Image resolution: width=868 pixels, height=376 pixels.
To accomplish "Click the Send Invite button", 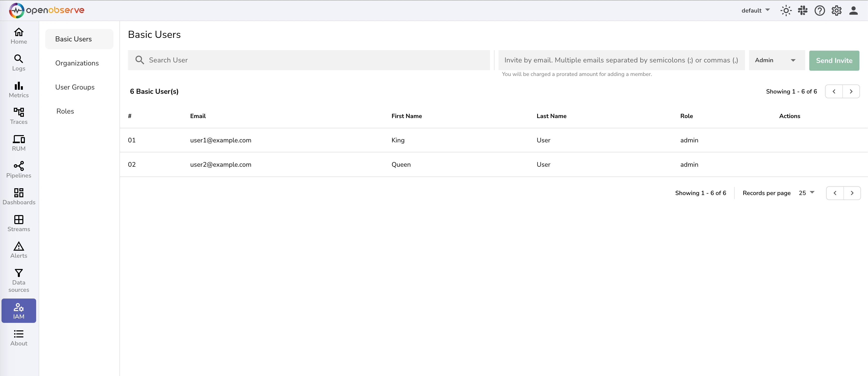I will click(834, 61).
